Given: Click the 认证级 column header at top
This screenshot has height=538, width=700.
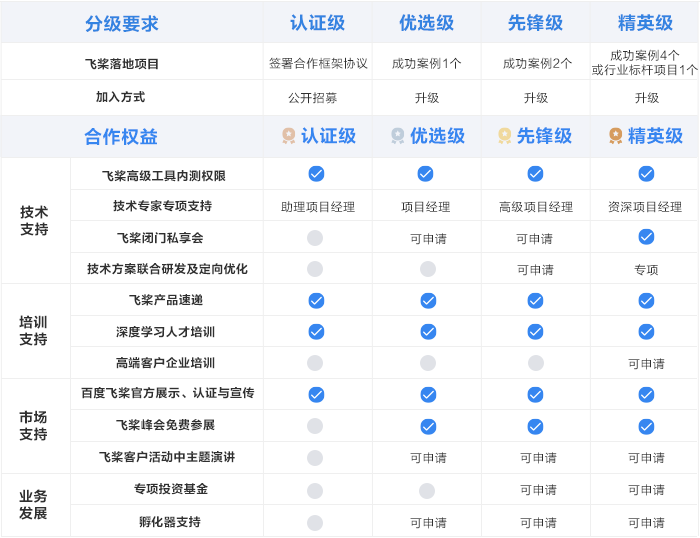Looking at the screenshot, I should [317, 23].
